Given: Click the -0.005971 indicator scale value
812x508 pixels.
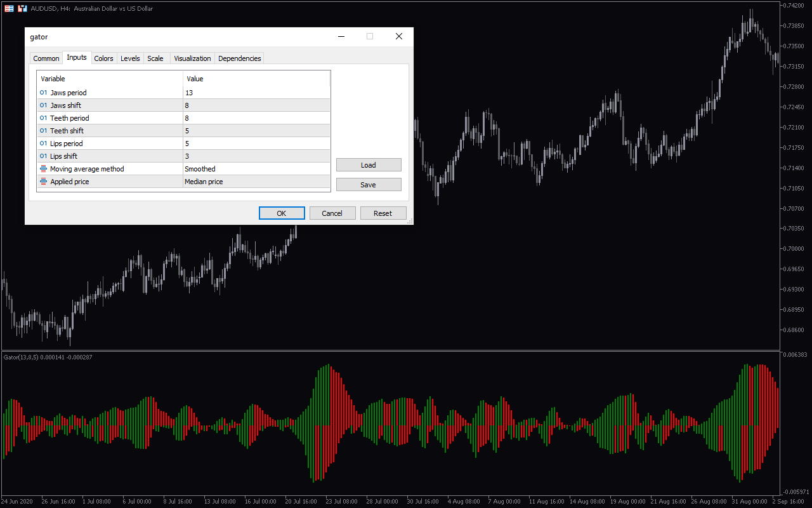Looking at the screenshot, I should (x=795, y=492).
